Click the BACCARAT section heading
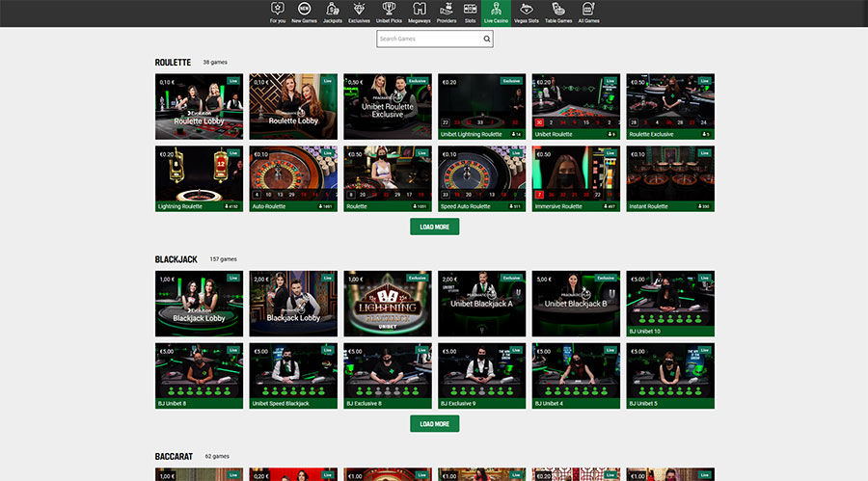The height and width of the screenshot is (481, 868). (174, 457)
